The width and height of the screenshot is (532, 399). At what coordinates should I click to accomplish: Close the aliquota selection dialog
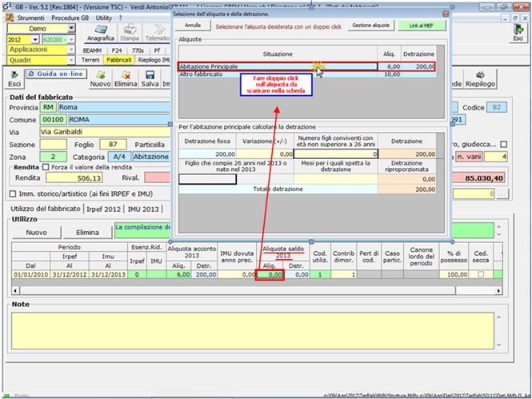[446, 14]
